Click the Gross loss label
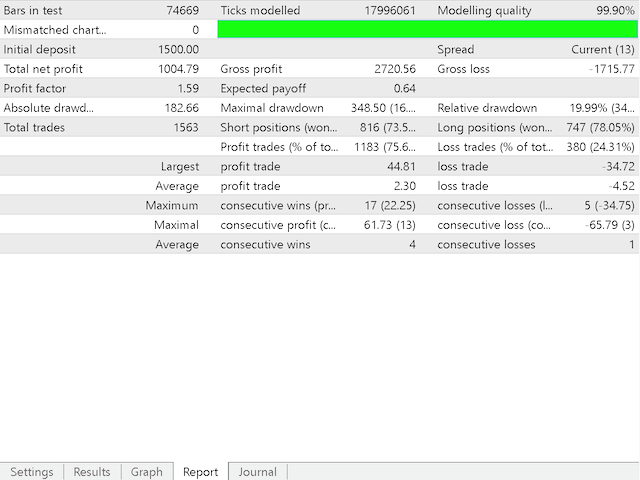The width and height of the screenshot is (640, 480). click(463, 69)
